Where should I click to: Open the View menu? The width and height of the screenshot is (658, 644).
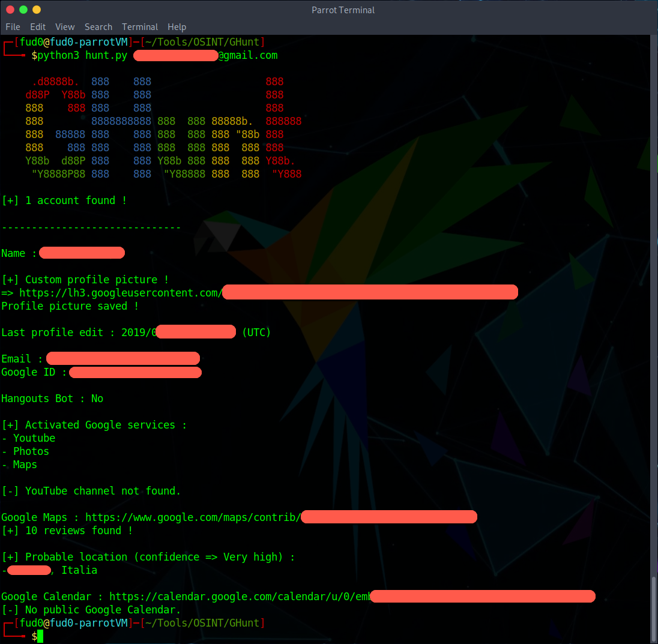point(65,27)
